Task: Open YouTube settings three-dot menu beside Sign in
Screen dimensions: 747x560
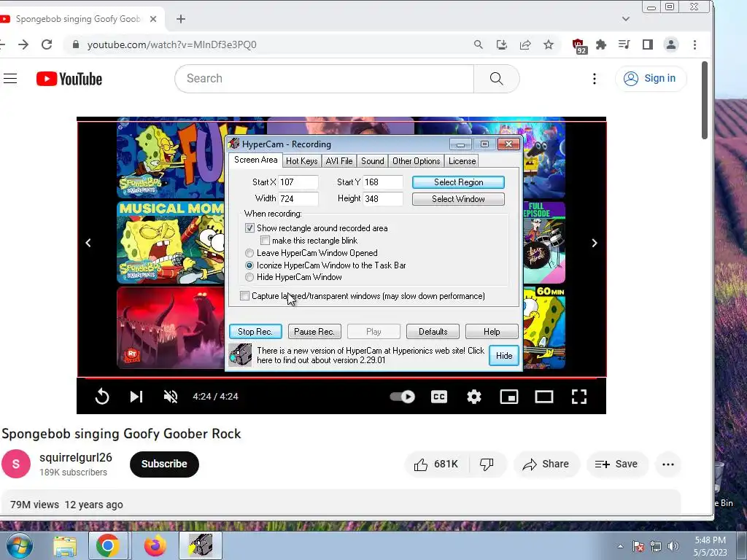Action: pos(594,79)
